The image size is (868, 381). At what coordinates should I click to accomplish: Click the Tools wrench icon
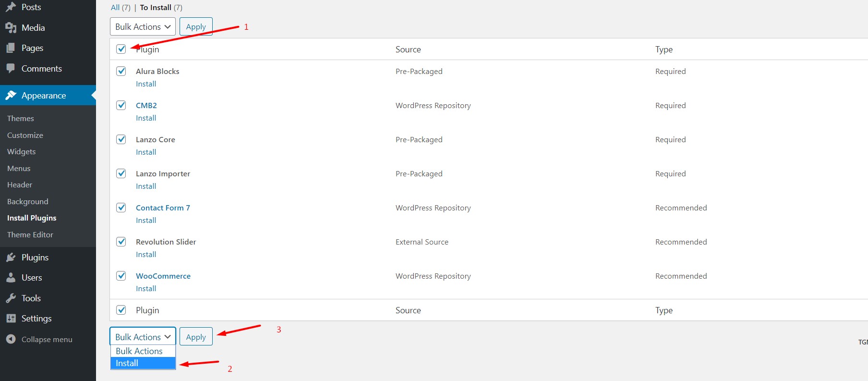click(11, 298)
